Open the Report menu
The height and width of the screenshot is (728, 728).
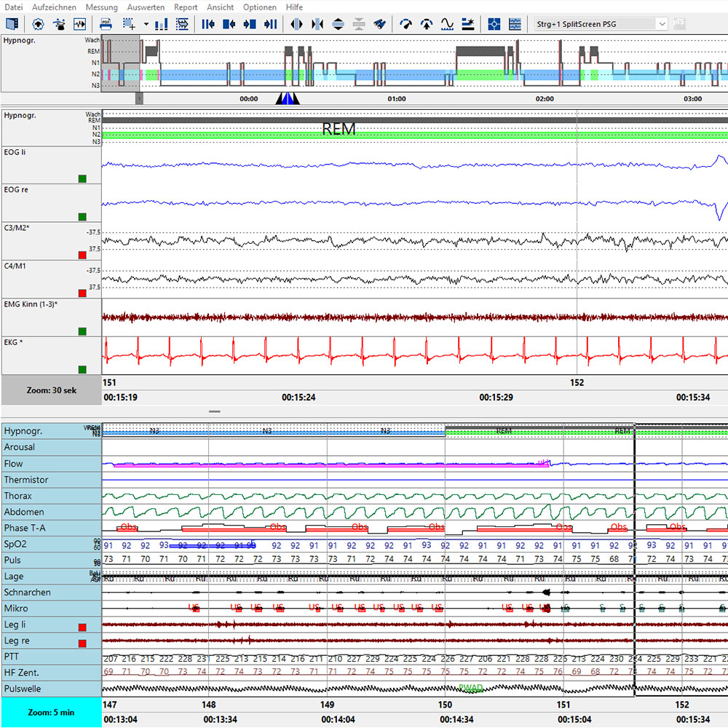click(x=186, y=7)
